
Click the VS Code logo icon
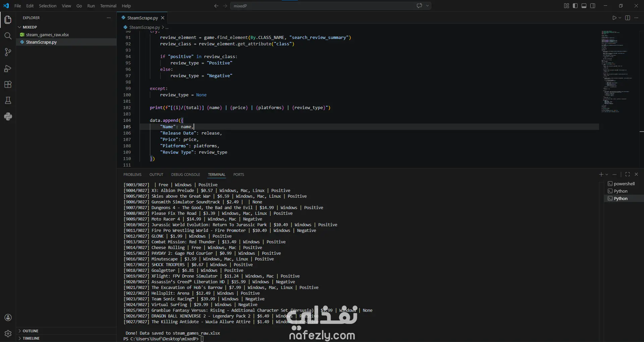[x=6, y=6]
